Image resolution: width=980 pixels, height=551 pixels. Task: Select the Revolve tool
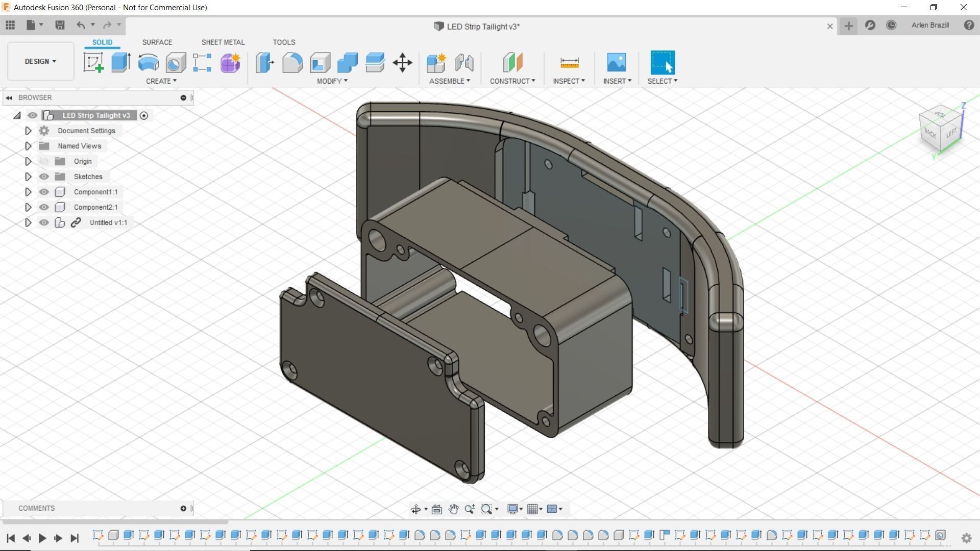tap(149, 63)
